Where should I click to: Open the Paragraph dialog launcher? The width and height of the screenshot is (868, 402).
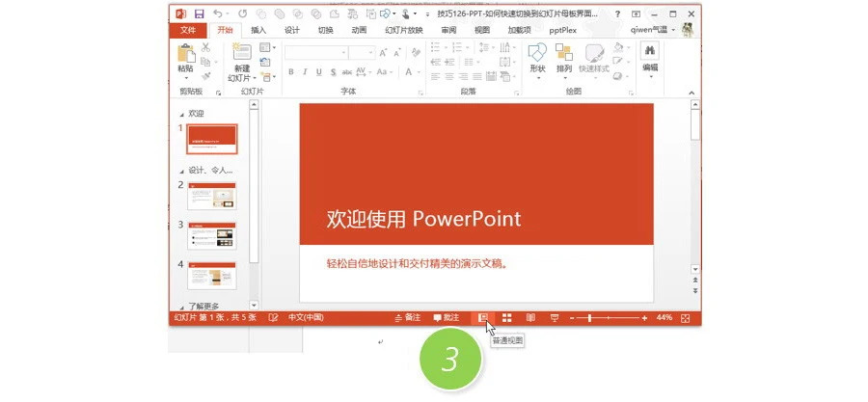tap(517, 94)
